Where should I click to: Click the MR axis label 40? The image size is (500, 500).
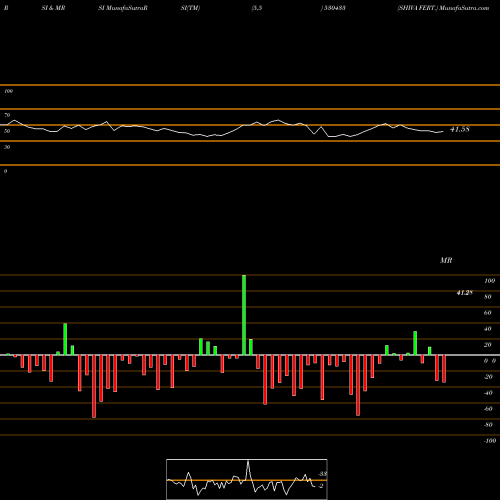[x=488, y=329]
